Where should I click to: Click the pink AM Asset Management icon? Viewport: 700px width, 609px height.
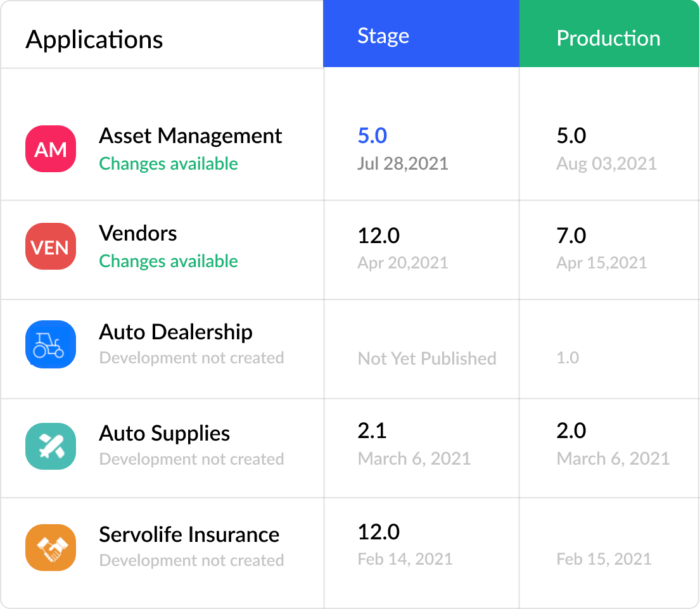coord(51,149)
